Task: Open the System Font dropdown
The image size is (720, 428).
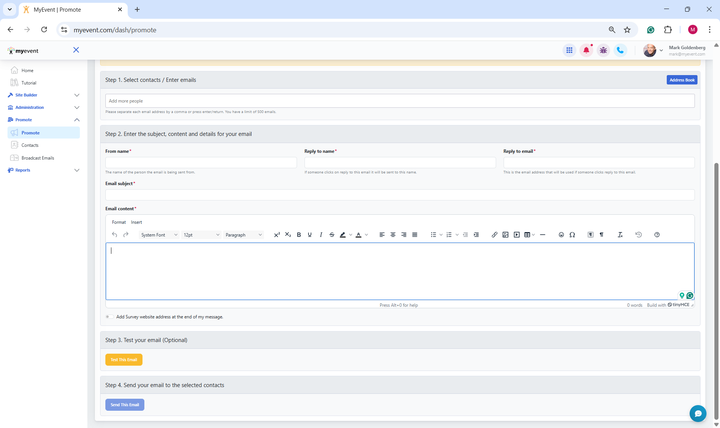Action: (x=158, y=235)
